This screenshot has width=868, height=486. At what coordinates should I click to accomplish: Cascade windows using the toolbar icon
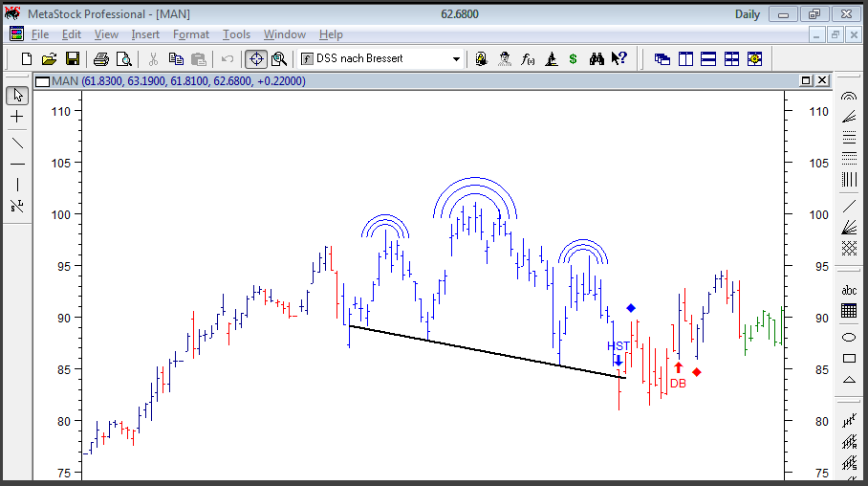[662, 58]
